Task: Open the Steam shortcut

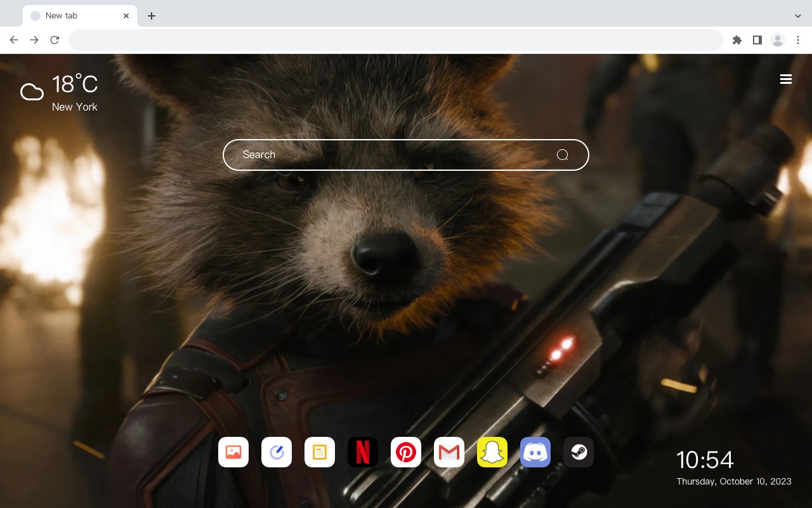Action: coord(579,452)
